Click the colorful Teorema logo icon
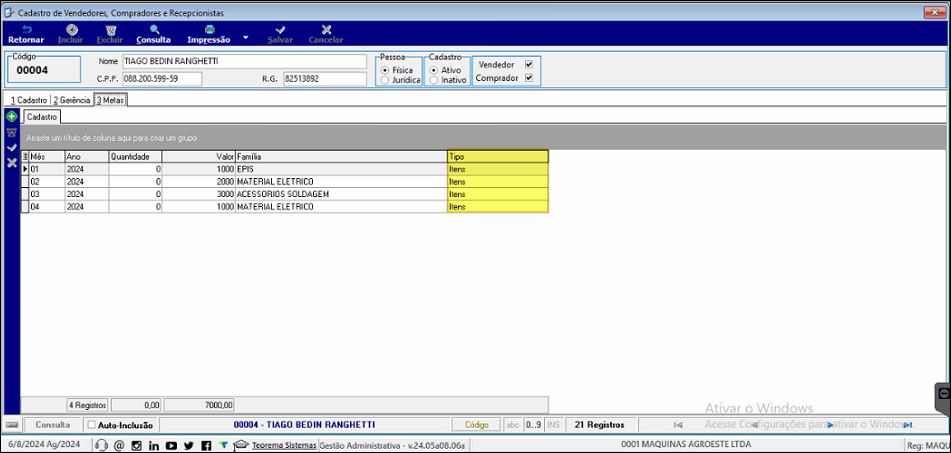 [x=224, y=446]
